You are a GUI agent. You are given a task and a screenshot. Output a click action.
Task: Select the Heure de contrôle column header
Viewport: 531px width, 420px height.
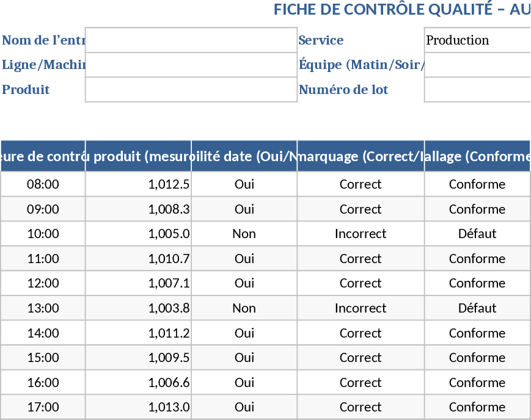click(42, 156)
